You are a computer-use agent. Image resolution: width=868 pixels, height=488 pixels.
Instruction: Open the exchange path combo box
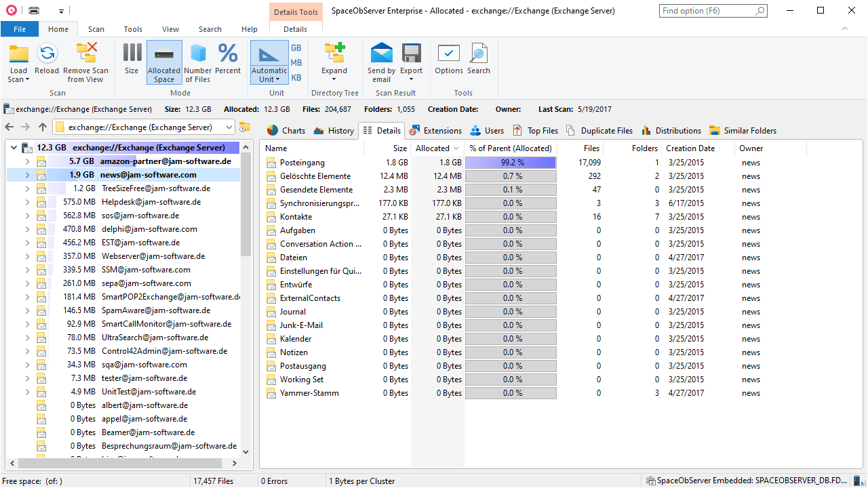coord(144,127)
